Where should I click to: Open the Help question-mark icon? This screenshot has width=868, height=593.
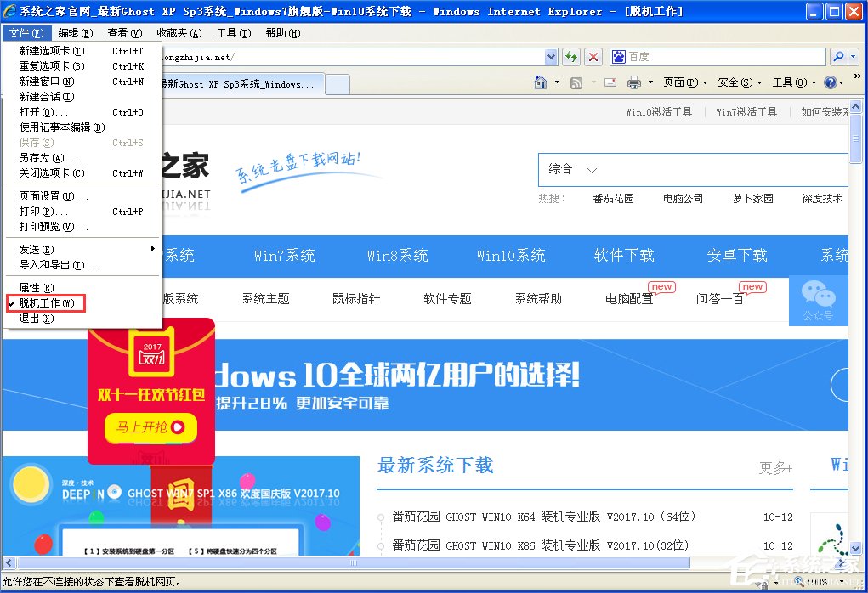tap(829, 83)
